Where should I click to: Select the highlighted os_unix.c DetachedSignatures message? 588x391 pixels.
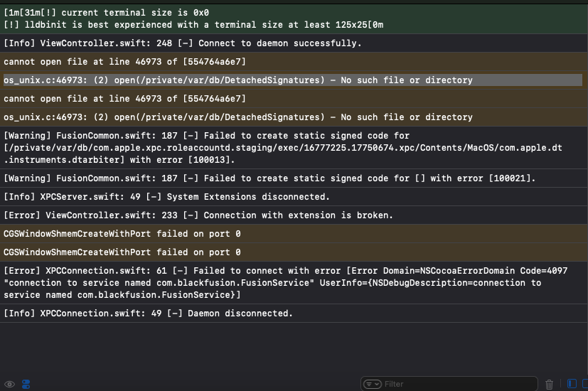238,80
